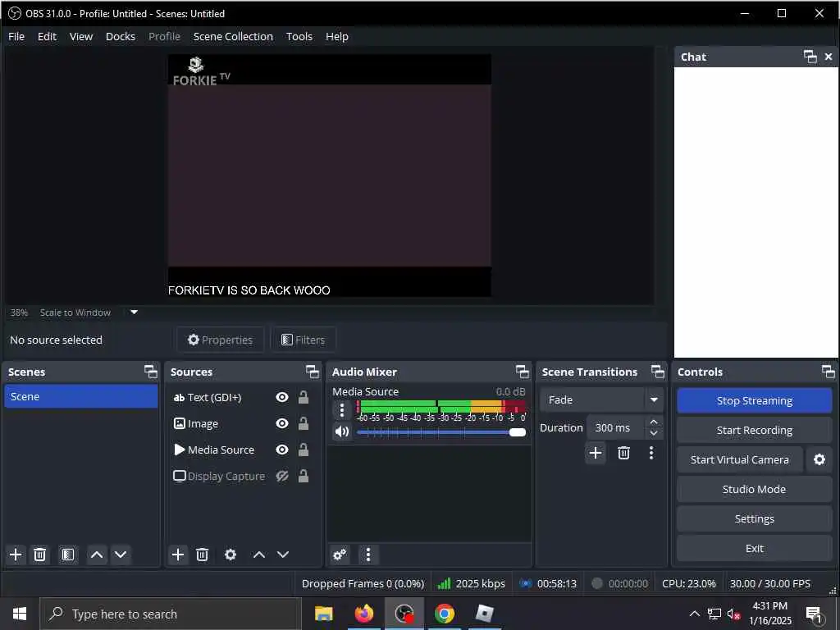
Task: Open Firefox from taskbar
Action: point(363,614)
